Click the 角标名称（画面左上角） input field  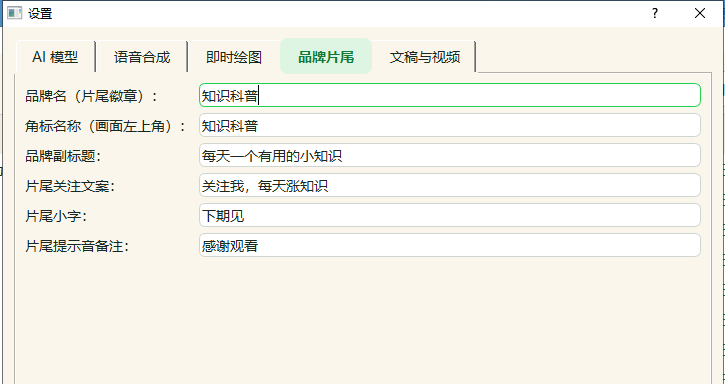450,125
